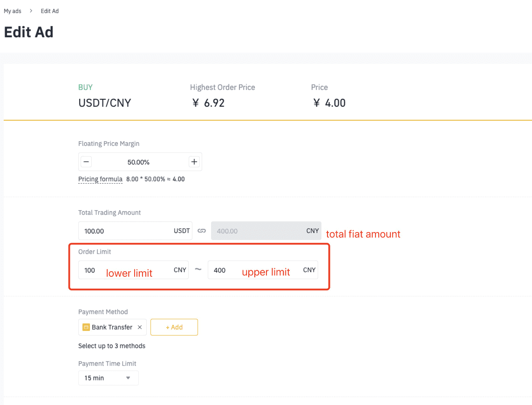This screenshot has width=532, height=405.
Task: Click the link icon between USDT and CNY amounts
Action: 202,231
